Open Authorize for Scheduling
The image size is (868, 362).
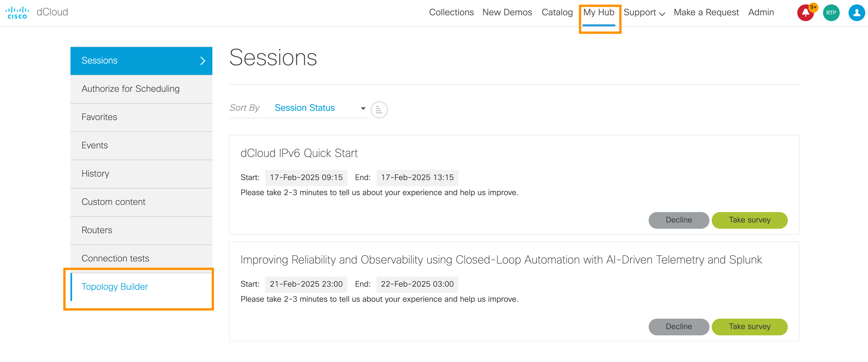[x=141, y=89]
